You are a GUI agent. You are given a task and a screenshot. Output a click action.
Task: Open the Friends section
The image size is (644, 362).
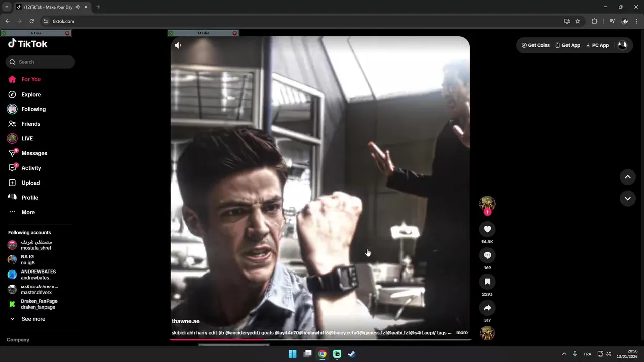tap(24, 124)
